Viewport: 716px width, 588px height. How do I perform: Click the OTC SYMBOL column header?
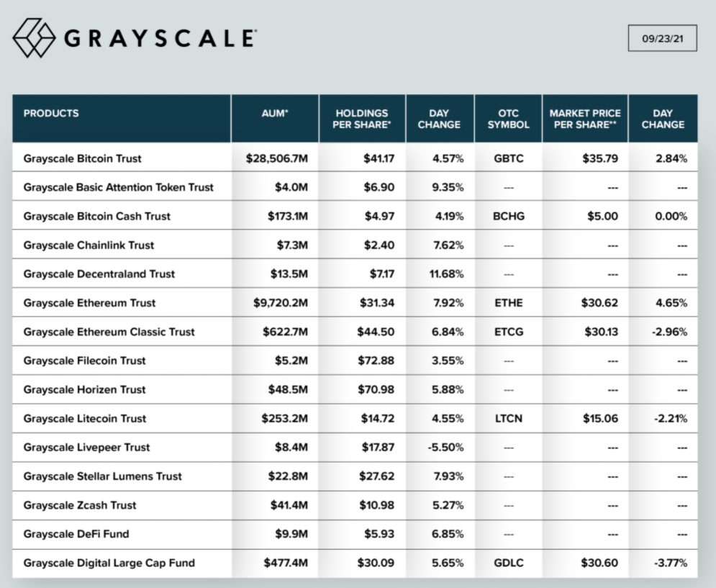click(x=508, y=119)
